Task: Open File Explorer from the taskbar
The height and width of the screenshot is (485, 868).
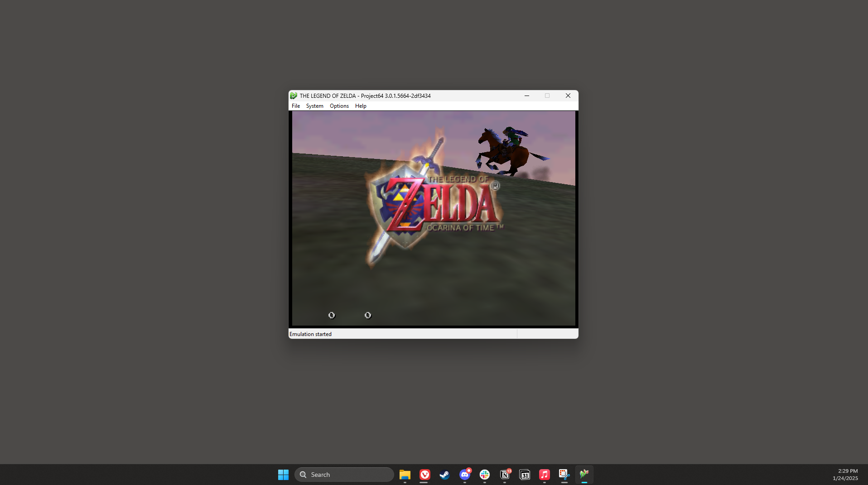Action: point(405,475)
